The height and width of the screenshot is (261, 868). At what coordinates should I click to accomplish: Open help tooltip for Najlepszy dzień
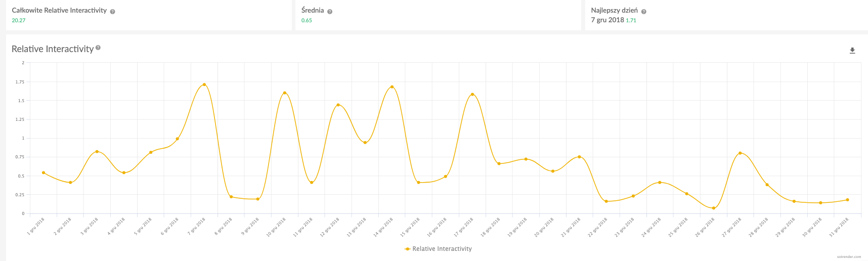pyautogui.click(x=643, y=12)
